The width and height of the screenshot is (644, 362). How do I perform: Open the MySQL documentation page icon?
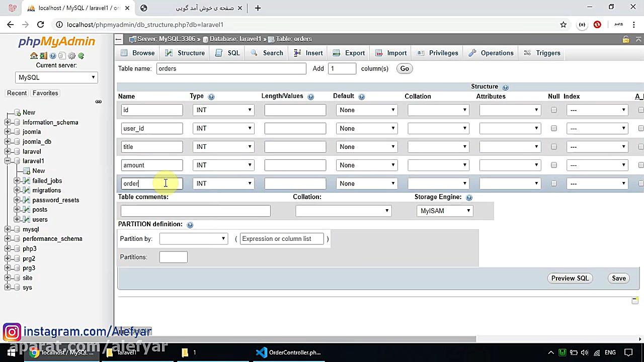[x=62, y=56]
